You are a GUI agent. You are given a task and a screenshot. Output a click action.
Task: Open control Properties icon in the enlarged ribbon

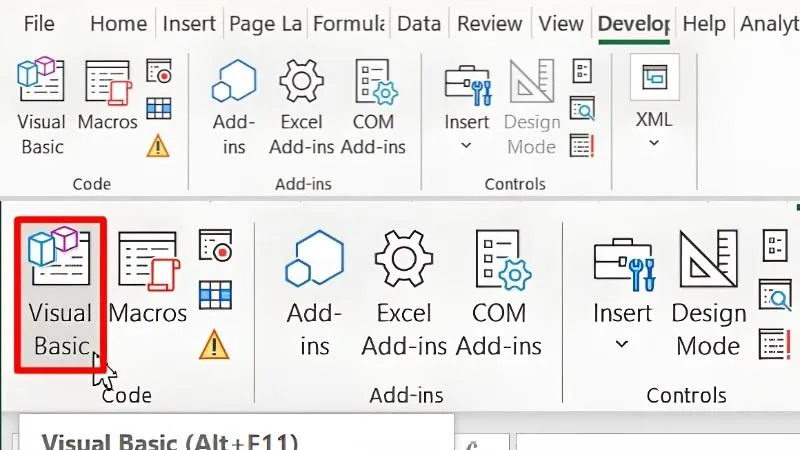click(x=775, y=245)
